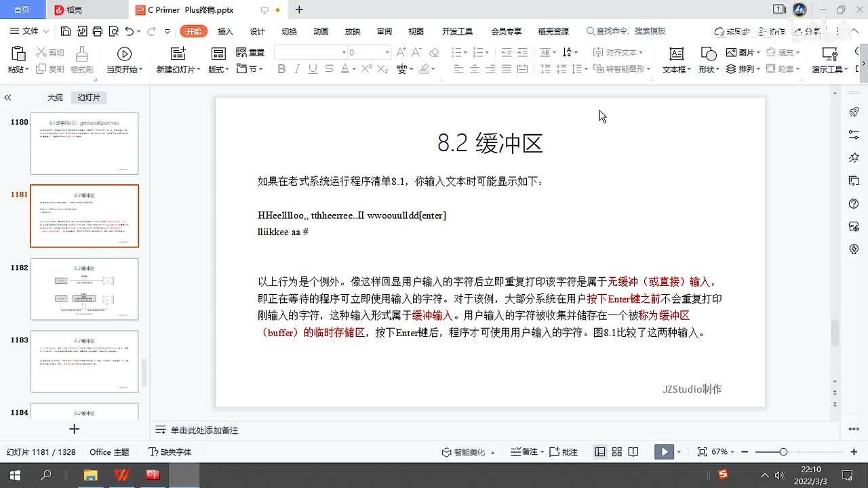The height and width of the screenshot is (488, 868).
Task: Click the Paste clipboard icon
Action: (18, 54)
